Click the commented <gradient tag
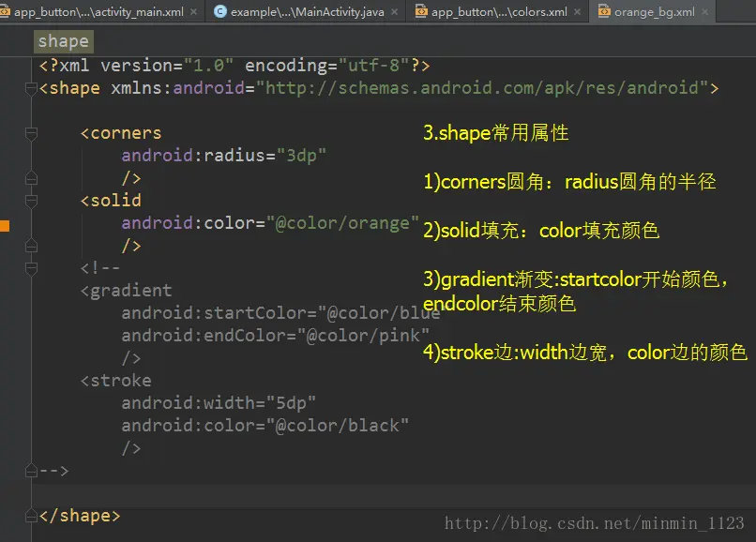 click(126, 291)
